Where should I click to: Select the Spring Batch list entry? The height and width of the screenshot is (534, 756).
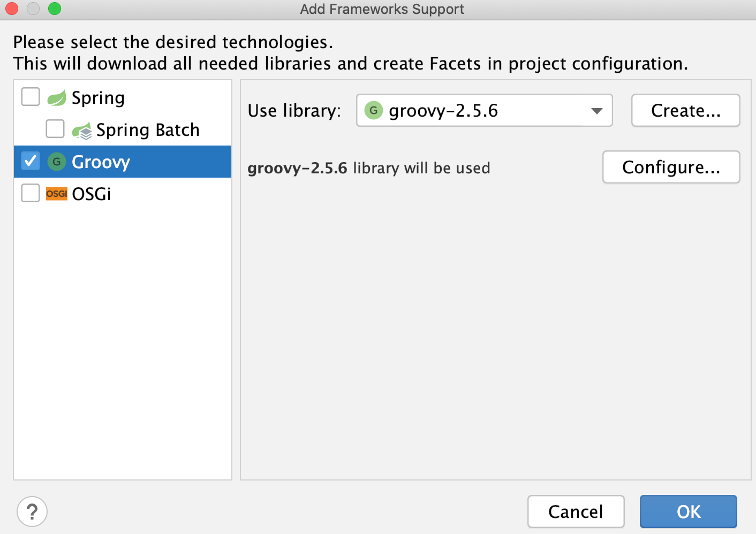[148, 130]
